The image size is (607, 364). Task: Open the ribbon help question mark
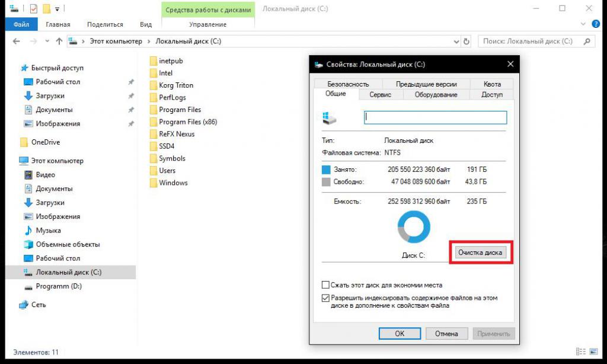tap(596, 24)
